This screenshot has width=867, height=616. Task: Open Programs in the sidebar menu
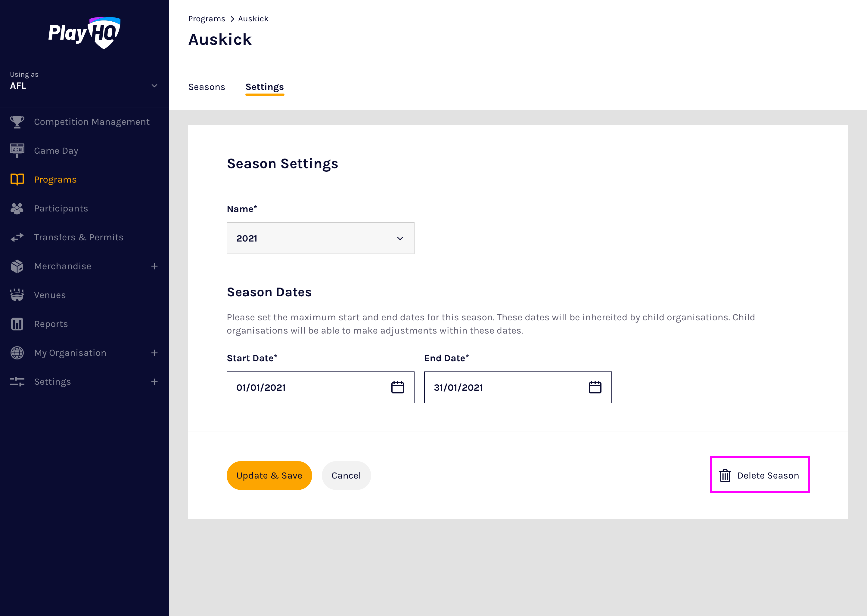[x=55, y=179]
